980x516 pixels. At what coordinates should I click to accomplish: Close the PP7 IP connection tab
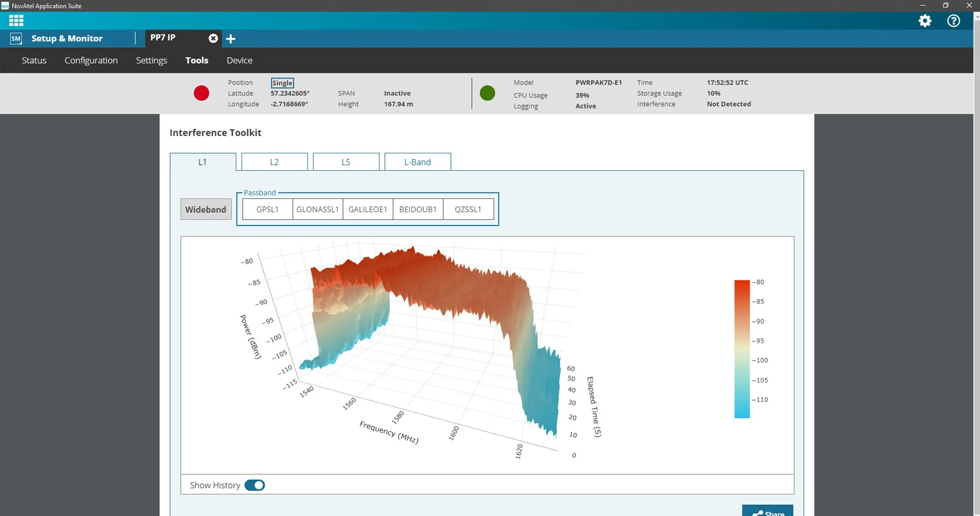tap(213, 38)
